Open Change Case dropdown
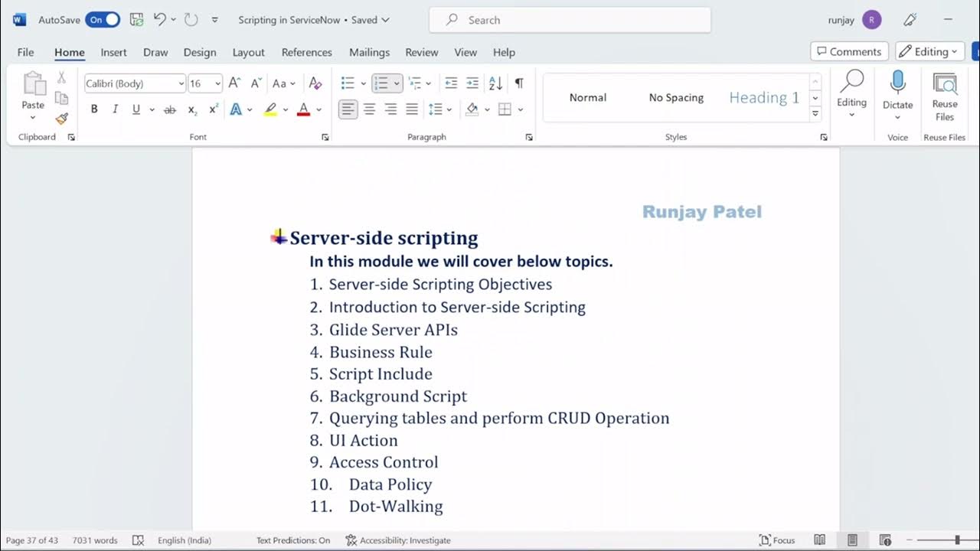 click(284, 83)
